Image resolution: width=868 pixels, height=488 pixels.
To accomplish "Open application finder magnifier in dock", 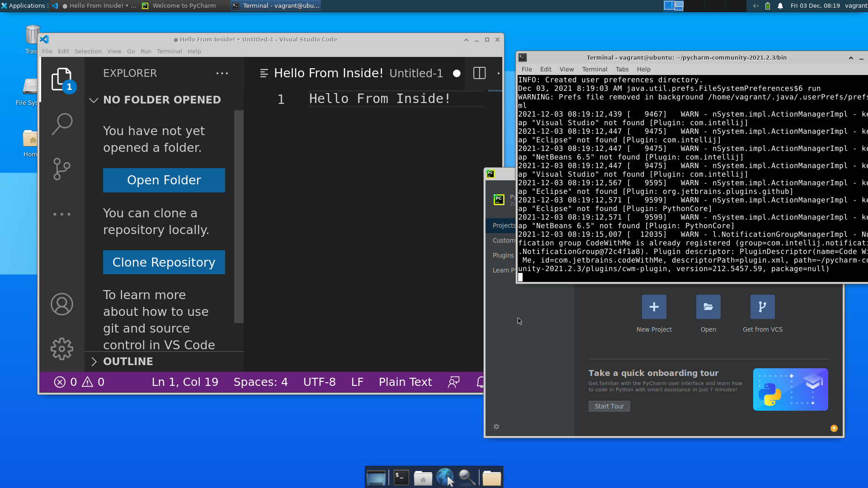I will coord(467,477).
